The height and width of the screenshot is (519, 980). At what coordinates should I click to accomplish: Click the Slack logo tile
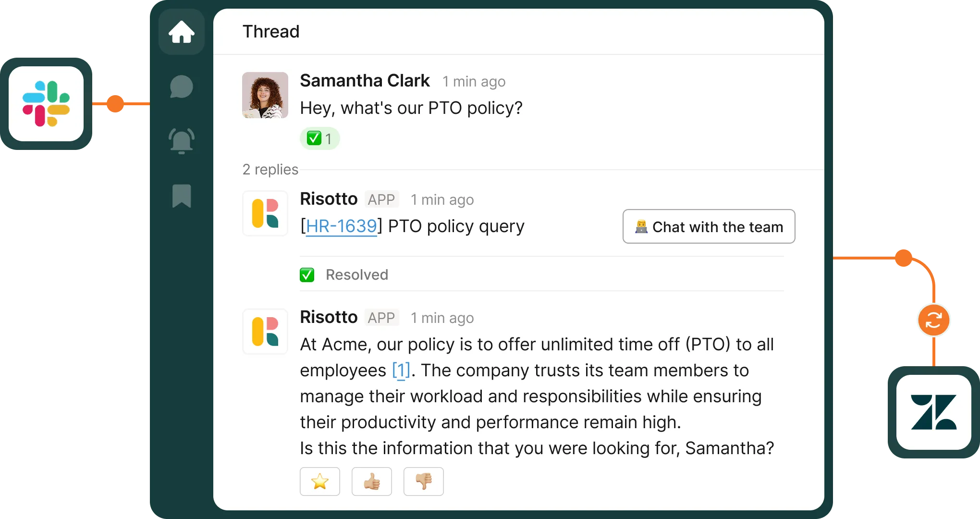point(46,104)
